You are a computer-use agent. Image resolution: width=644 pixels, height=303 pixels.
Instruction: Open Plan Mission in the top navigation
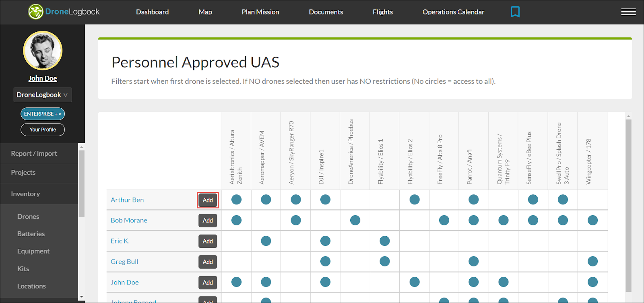(260, 12)
